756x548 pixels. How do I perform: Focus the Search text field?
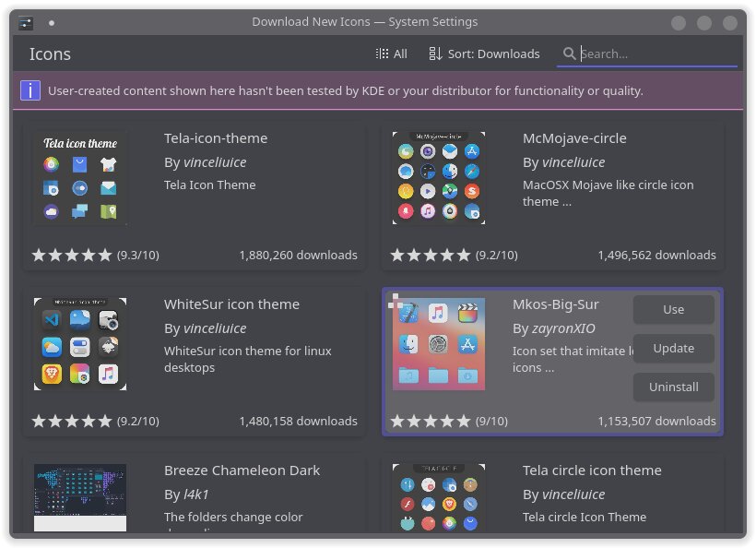(x=656, y=54)
